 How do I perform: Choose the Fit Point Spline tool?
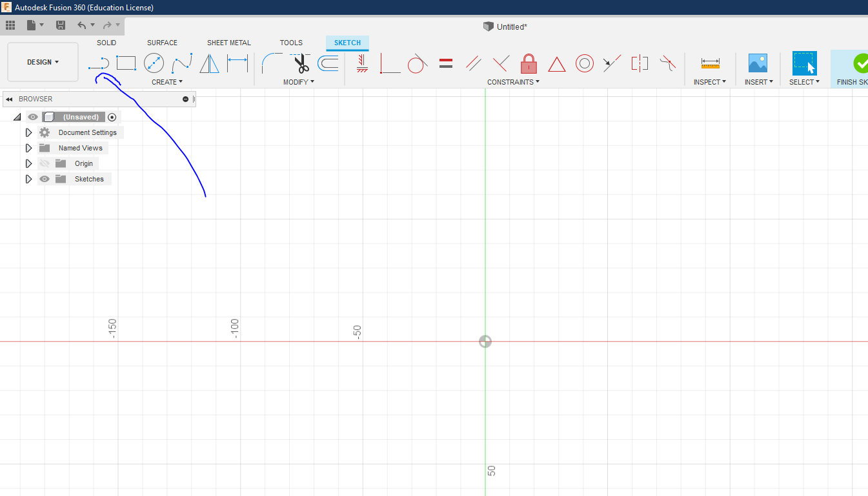pyautogui.click(x=182, y=63)
